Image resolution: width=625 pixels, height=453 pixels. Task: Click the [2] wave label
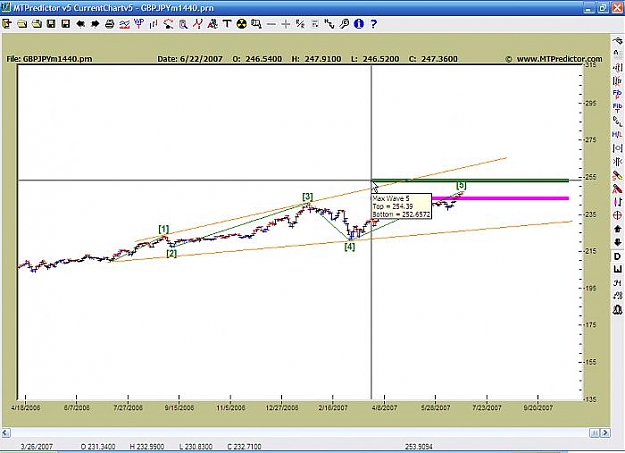(171, 253)
